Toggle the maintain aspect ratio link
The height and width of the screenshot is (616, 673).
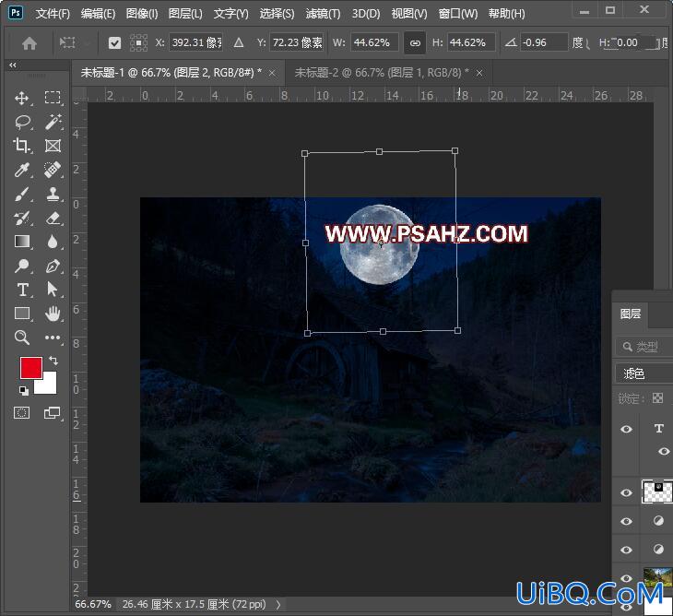click(x=415, y=43)
